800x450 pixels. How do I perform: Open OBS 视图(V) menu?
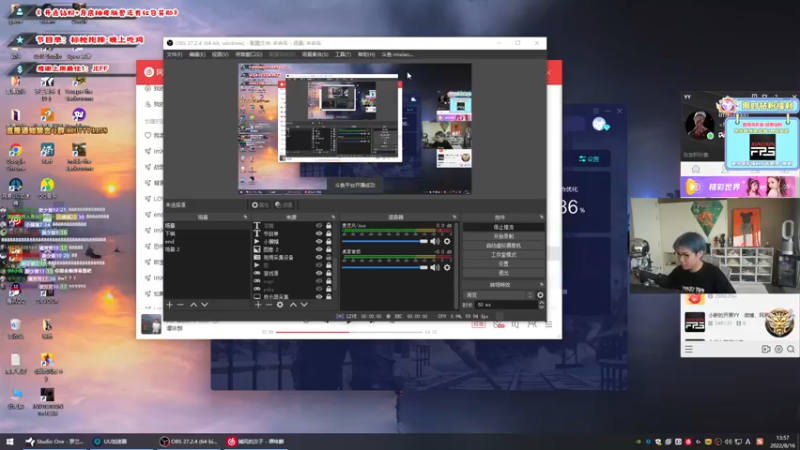point(220,55)
